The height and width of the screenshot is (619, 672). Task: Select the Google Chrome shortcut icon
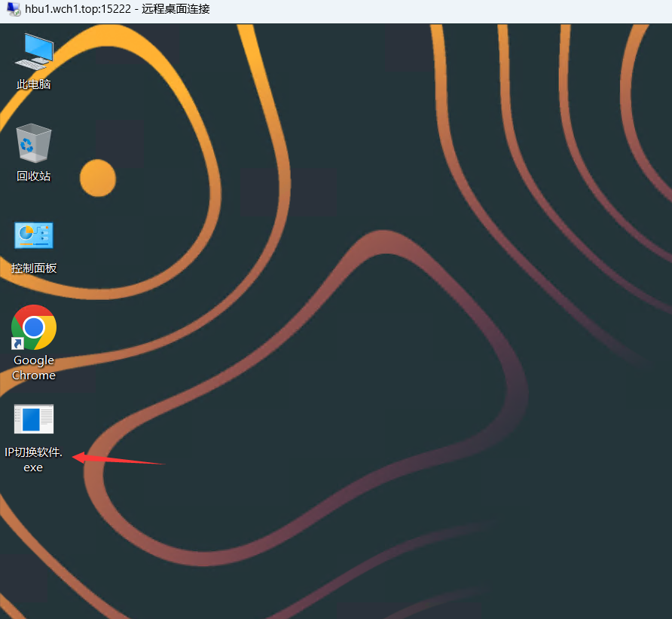(x=34, y=328)
